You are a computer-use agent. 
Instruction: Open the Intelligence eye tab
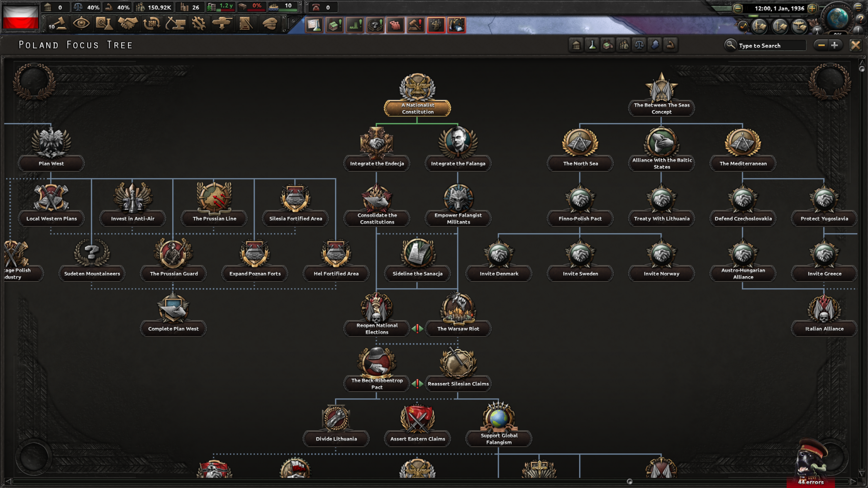[x=81, y=24]
